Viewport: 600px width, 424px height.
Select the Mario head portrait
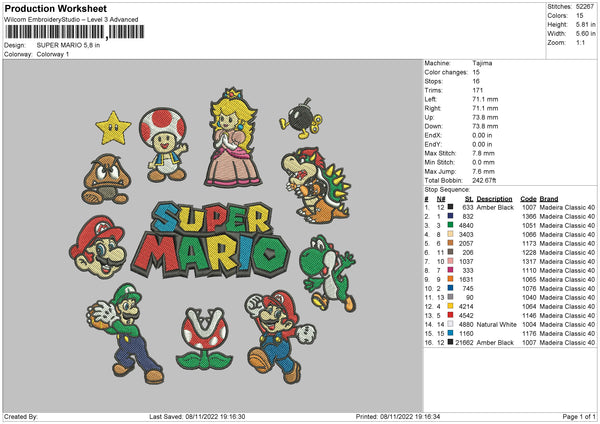point(98,247)
